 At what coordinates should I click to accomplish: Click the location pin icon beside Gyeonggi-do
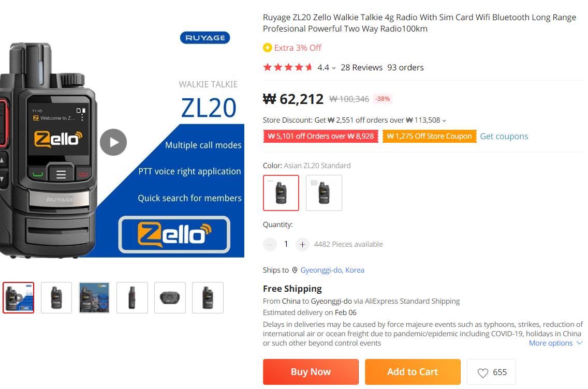[x=295, y=270]
